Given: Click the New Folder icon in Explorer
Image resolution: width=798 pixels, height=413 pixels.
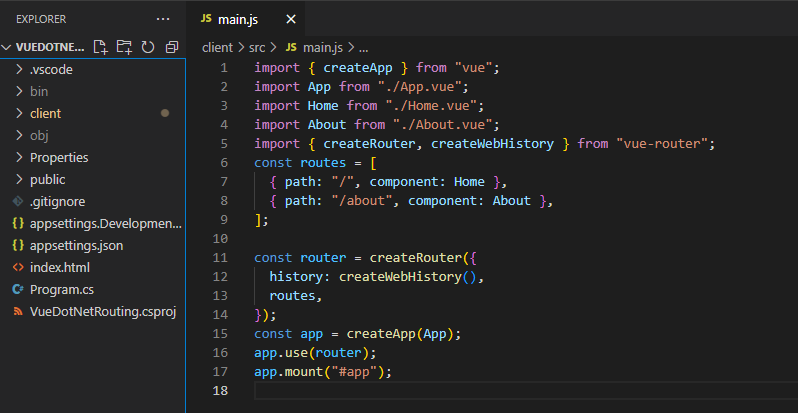Looking at the screenshot, I should click(x=124, y=47).
